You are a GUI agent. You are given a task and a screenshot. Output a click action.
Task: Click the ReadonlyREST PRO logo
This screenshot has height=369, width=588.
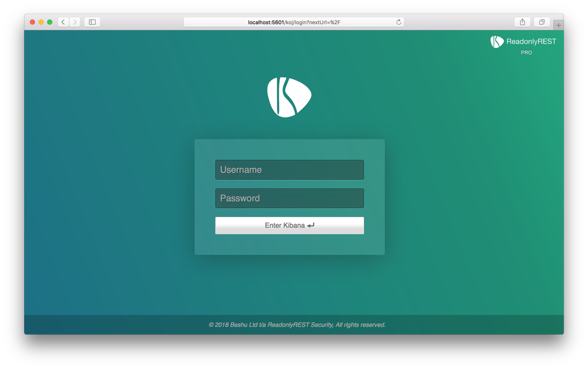523,45
